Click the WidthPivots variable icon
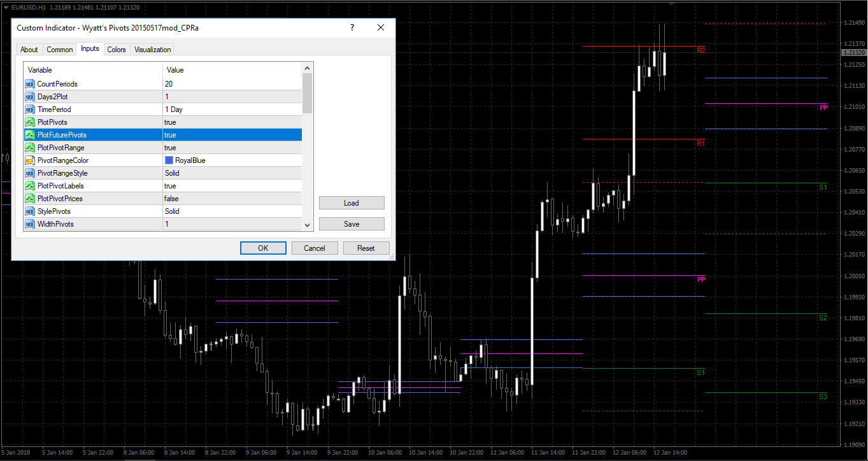The image size is (868, 461). [x=29, y=224]
